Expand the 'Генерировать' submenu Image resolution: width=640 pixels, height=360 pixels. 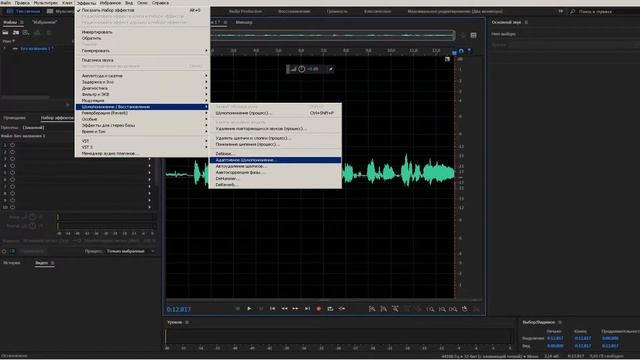[142, 51]
